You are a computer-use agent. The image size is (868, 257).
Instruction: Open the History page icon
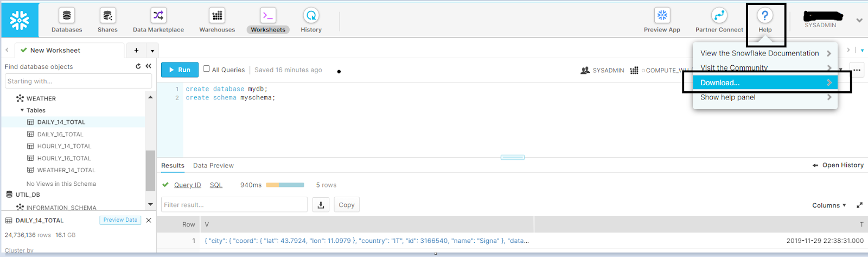click(x=311, y=16)
